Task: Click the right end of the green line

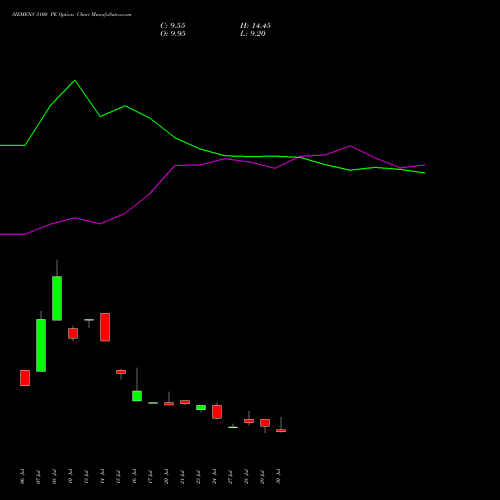Action: 424,173
